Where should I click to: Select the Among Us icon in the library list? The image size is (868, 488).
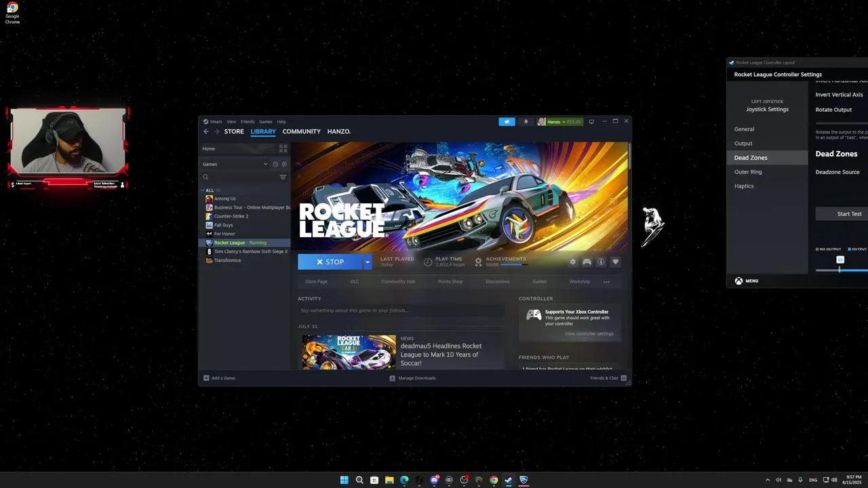pyautogui.click(x=209, y=199)
